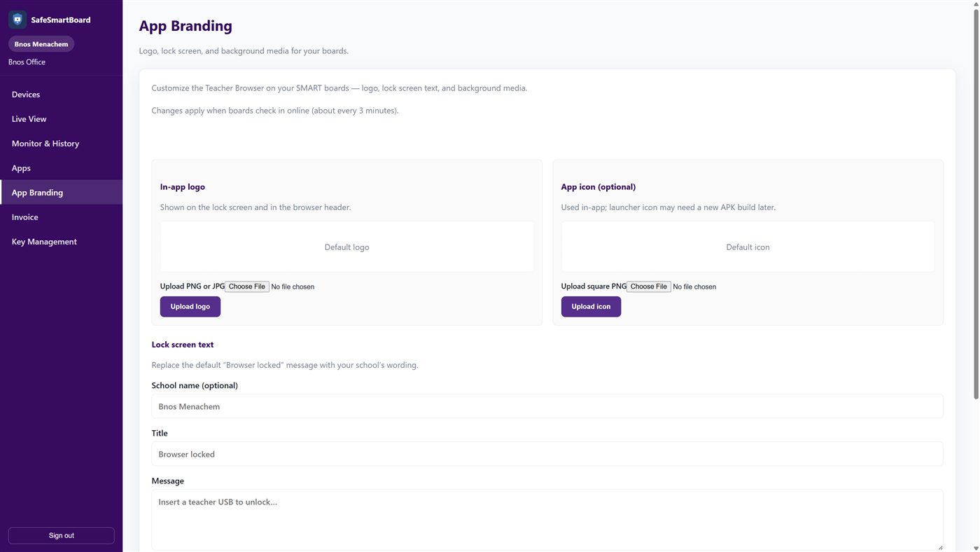
Task: Focus the Message text area
Action: pyautogui.click(x=547, y=520)
